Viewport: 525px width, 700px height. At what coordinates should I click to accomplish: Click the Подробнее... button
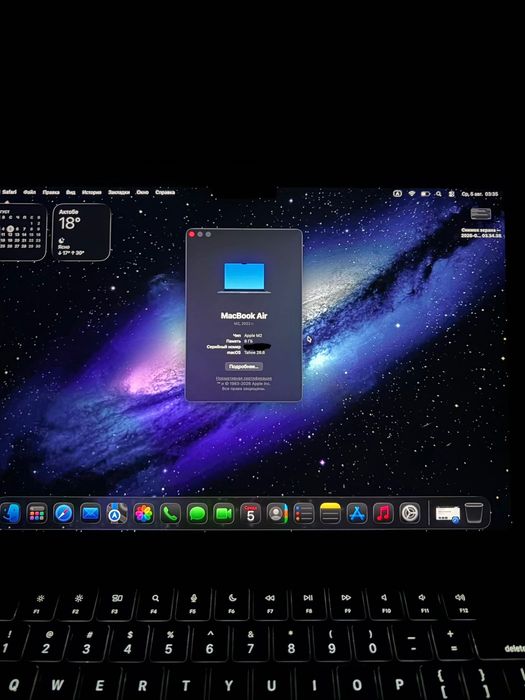pyautogui.click(x=244, y=367)
